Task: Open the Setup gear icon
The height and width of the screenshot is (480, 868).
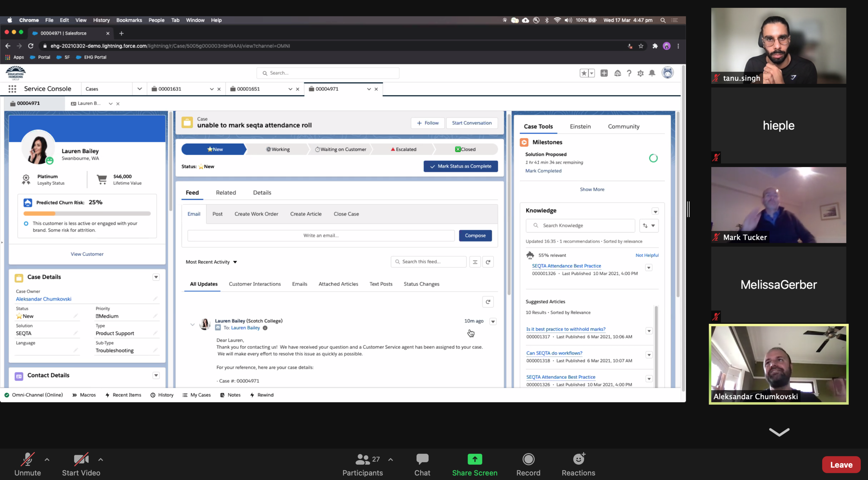Action: pos(641,73)
